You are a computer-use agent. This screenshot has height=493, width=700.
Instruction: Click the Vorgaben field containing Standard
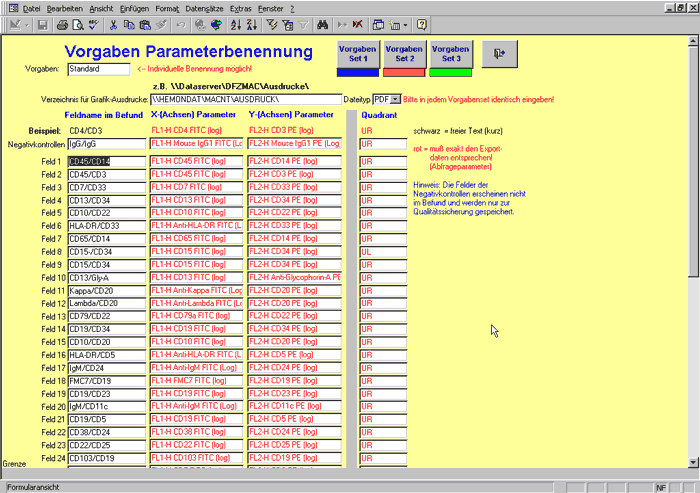click(x=99, y=69)
